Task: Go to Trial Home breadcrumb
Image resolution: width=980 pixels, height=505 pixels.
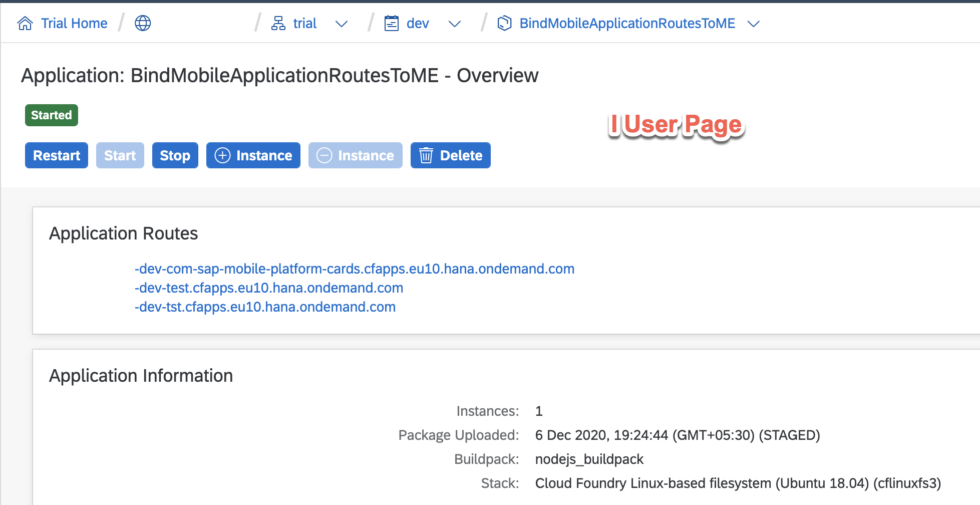Action: pos(74,24)
